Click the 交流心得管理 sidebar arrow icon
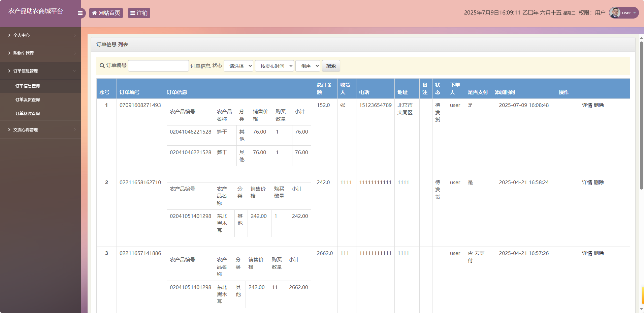644x313 pixels. (x=74, y=130)
